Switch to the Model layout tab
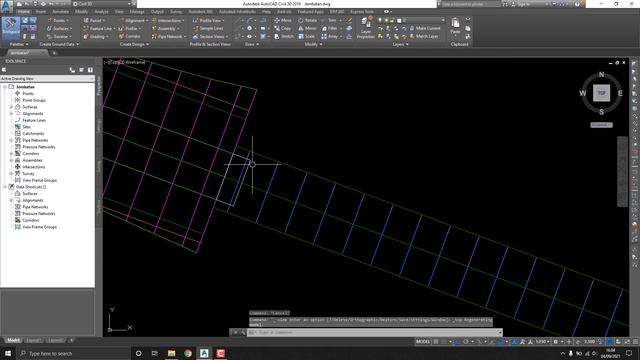 coord(13,340)
